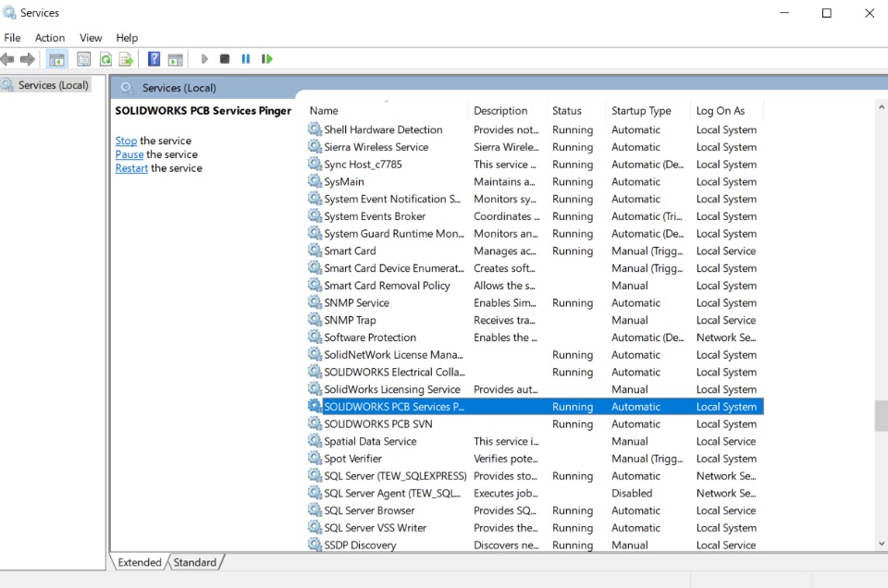This screenshot has width=888, height=588.
Task: Open the Help toolbar icon
Action: (154, 59)
